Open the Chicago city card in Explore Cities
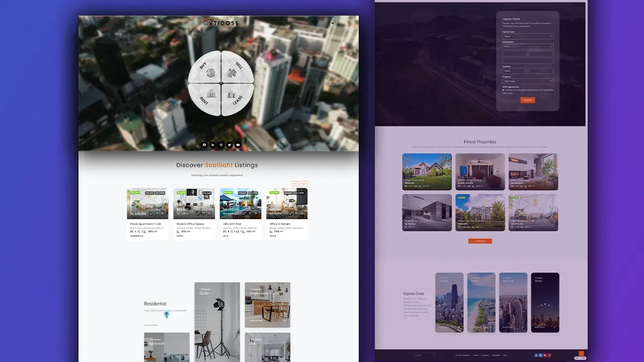The image size is (644, 362). point(449,303)
